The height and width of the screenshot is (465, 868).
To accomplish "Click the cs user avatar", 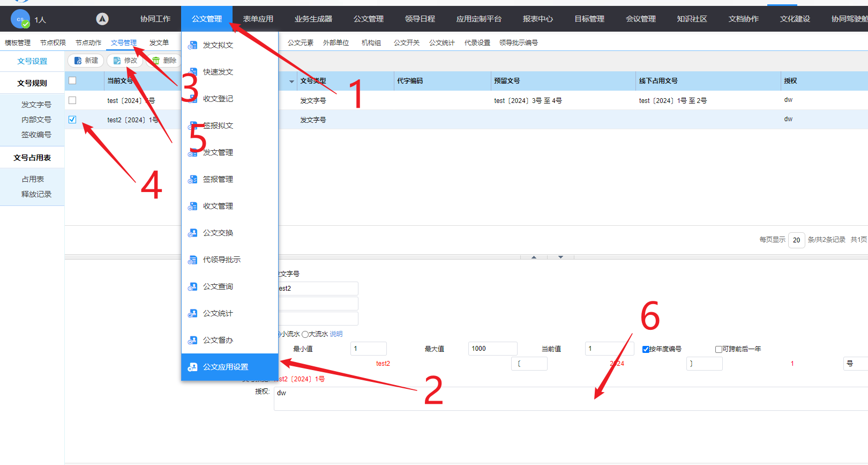I will (20, 19).
